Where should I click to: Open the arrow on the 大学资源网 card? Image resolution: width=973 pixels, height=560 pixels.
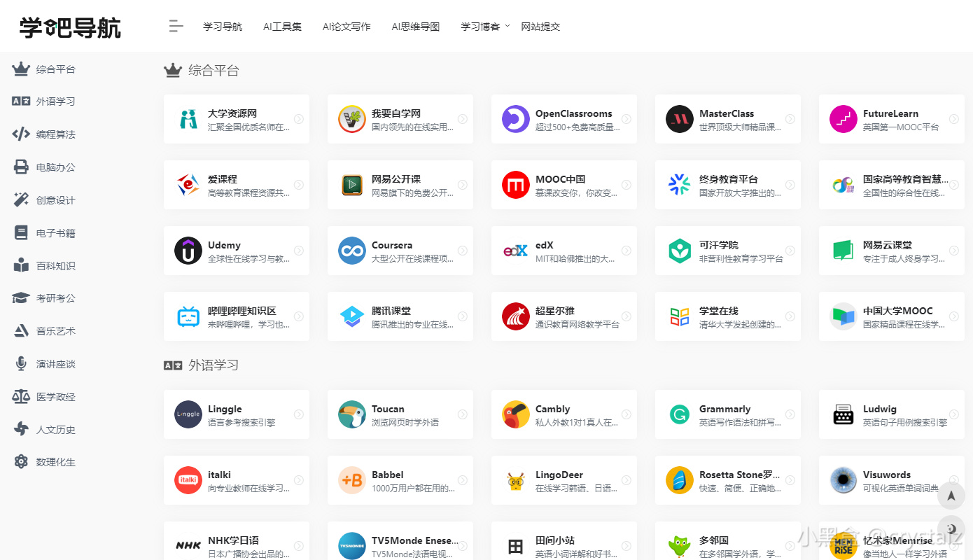pyautogui.click(x=299, y=118)
